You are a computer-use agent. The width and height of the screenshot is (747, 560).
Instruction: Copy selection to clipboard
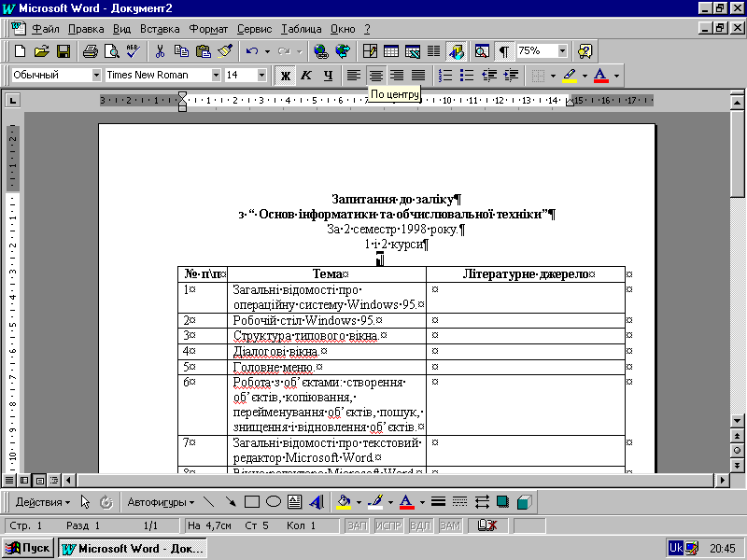point(181,51)
